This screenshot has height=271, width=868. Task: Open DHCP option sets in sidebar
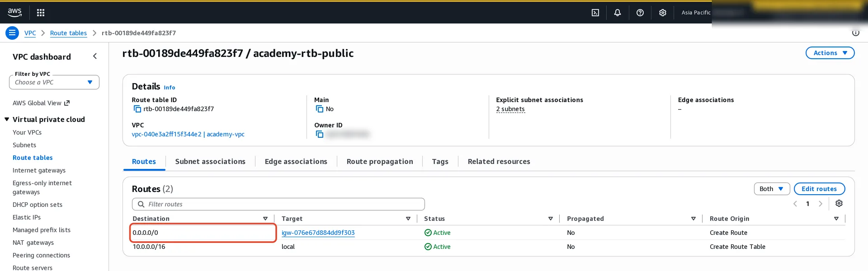click(x=38, y=205)
